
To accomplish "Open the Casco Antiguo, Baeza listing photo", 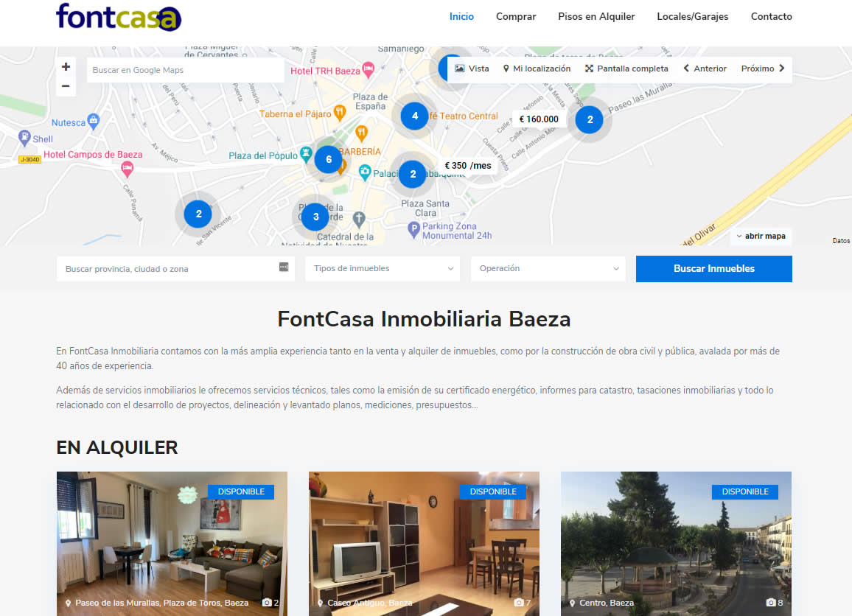I will [424, 543].
